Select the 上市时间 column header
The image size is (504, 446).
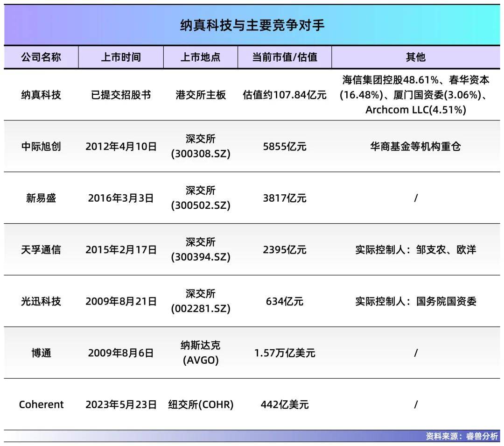121,57
